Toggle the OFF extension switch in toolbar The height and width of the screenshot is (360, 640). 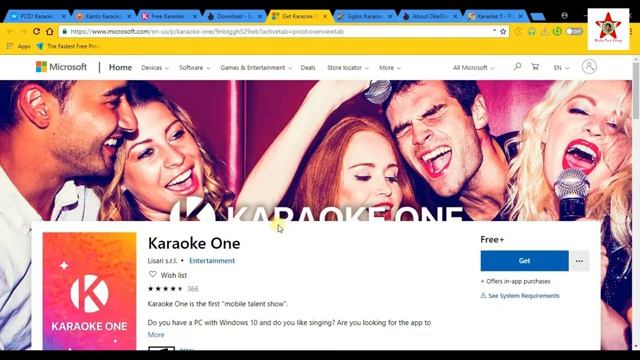tap(574, 31)
